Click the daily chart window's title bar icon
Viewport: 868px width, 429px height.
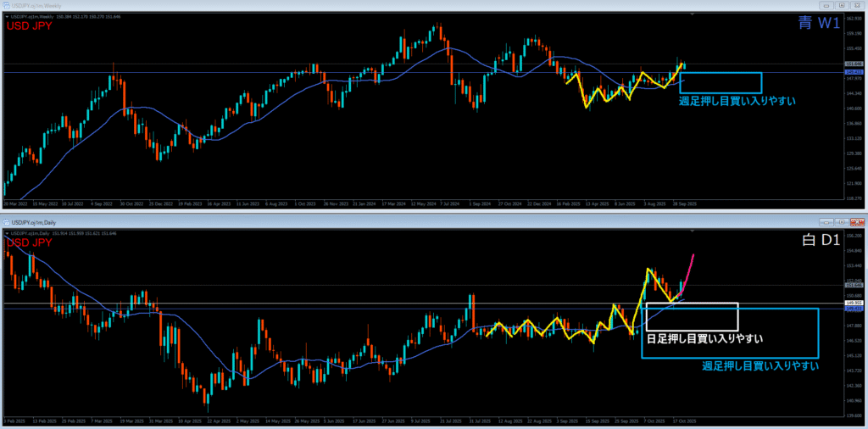[7, 221]
